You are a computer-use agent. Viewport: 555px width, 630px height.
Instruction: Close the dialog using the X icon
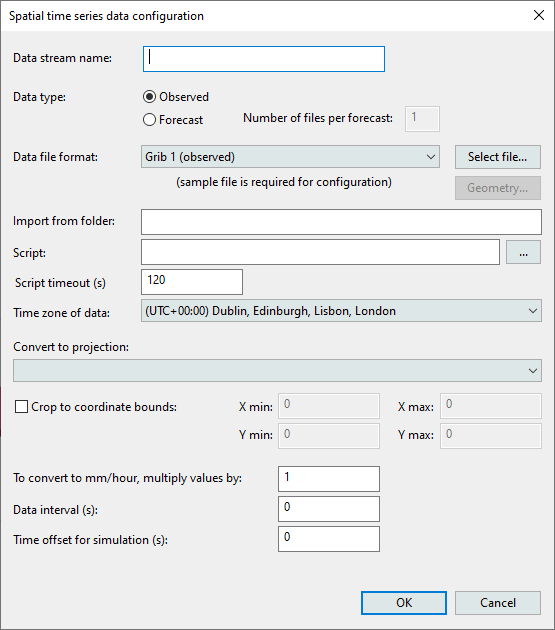pos(539,15)
